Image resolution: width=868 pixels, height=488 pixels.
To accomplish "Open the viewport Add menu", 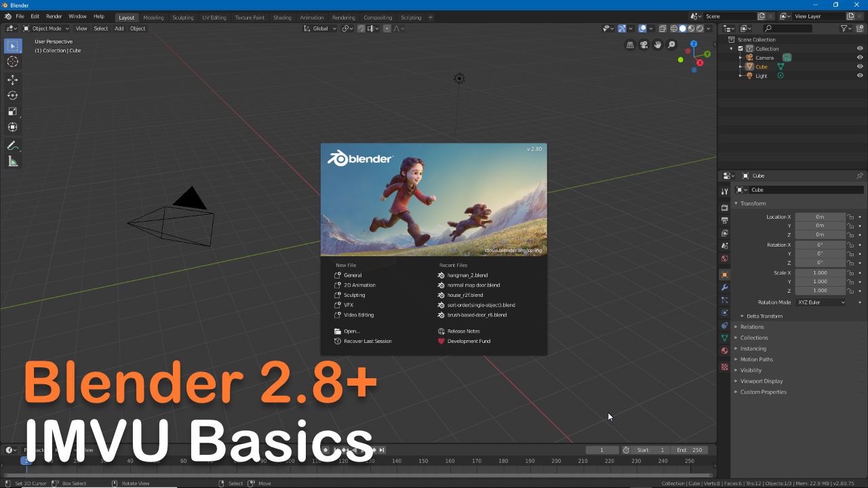I will (119, 28).
